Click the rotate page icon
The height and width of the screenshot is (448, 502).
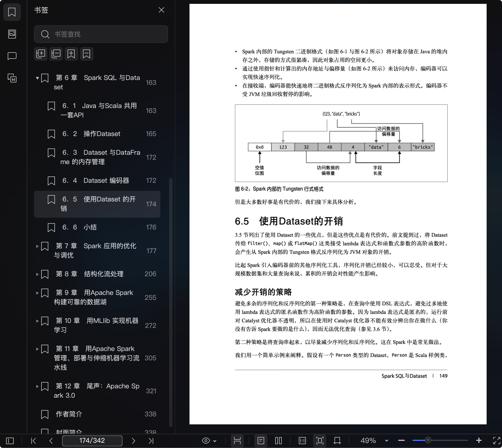click(337, 441)
